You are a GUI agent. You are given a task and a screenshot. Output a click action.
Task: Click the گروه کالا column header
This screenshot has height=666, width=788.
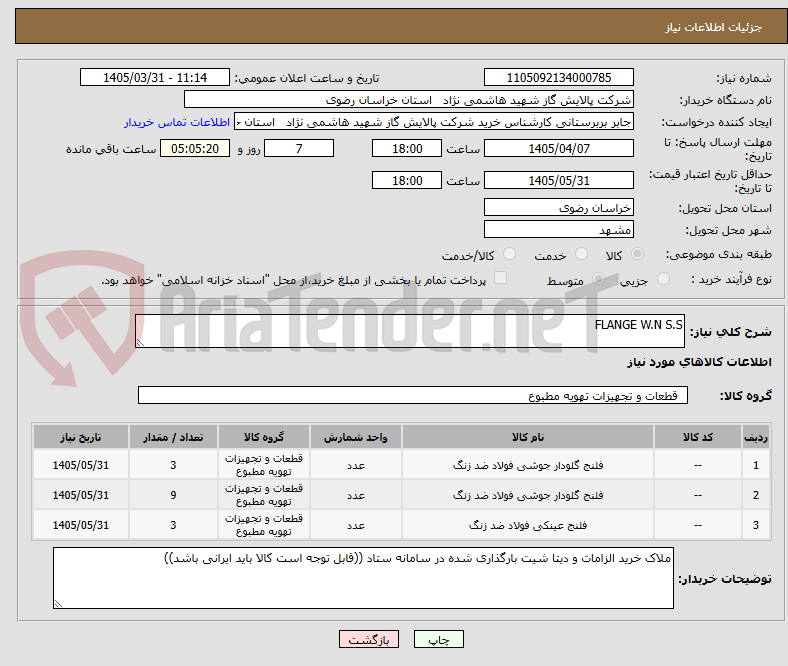263,437
